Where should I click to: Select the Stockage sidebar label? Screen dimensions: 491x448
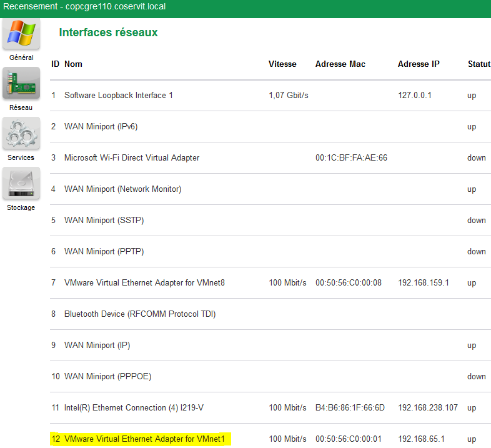(x=21, y=207)
